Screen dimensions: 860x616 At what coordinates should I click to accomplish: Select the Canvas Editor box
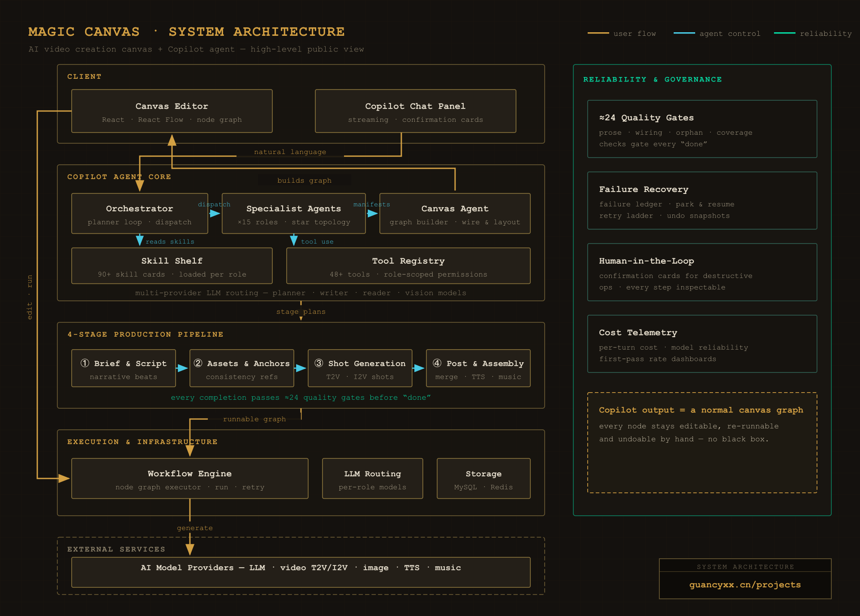172,111
